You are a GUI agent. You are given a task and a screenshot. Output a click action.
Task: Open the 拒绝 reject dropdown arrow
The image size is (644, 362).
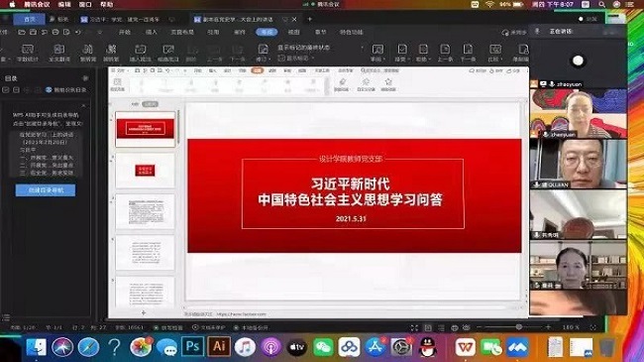[x=430, y=60]
